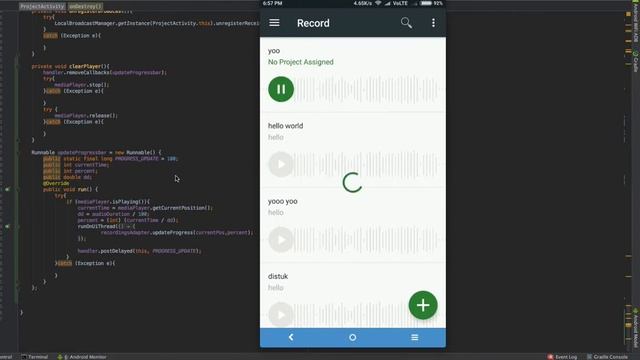Screen dimensions: 640x360
Task: Click the clearPlayer method name in code
Action: (x=84, y=66)
